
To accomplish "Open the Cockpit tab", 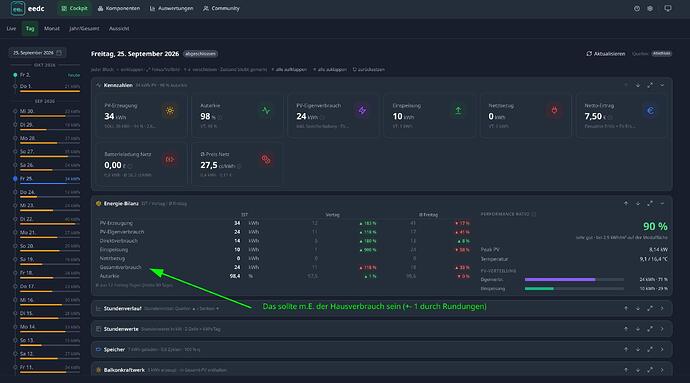I will point(74,8).
